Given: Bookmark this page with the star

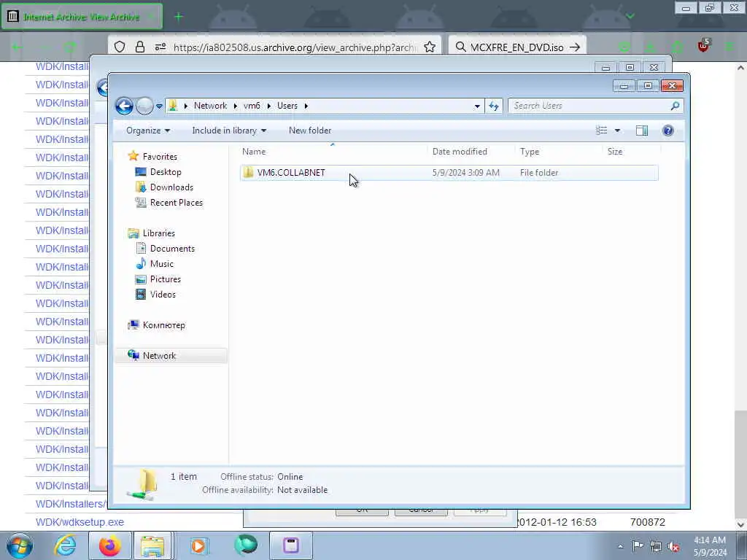Looking at the screenshot, I should 430,47.
